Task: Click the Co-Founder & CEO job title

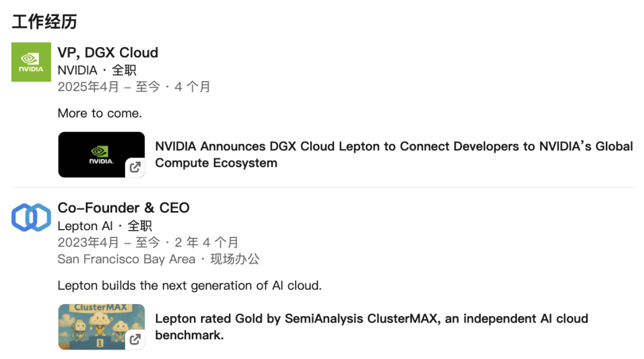Action: [123, 208]
